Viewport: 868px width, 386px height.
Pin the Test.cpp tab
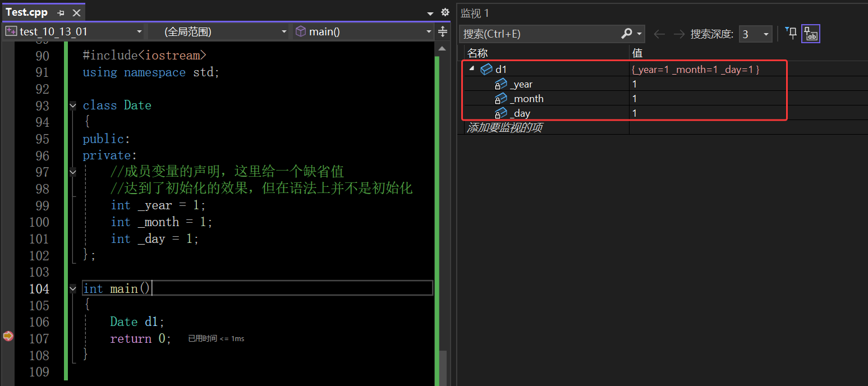tap(61, 12)
